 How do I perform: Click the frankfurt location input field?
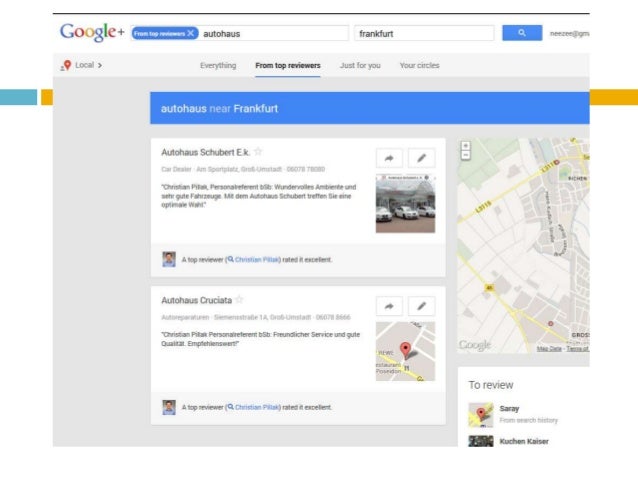point(424,33)
